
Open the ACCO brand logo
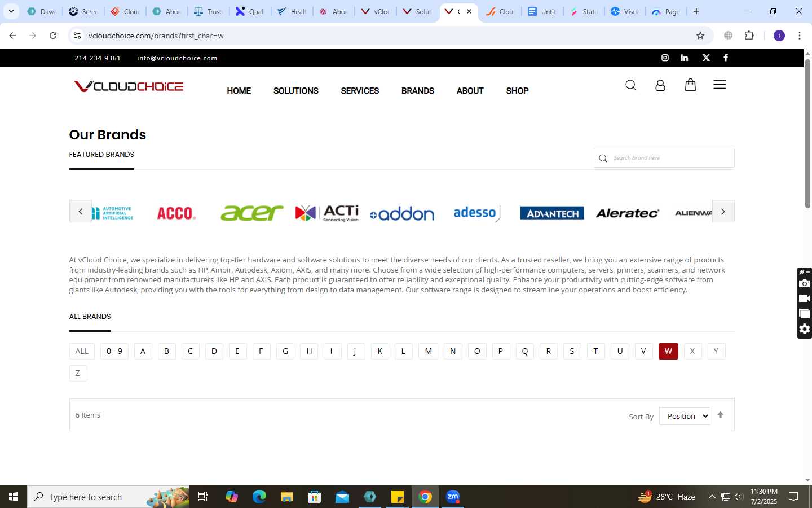pyautogui.click(x=176, y=213)
